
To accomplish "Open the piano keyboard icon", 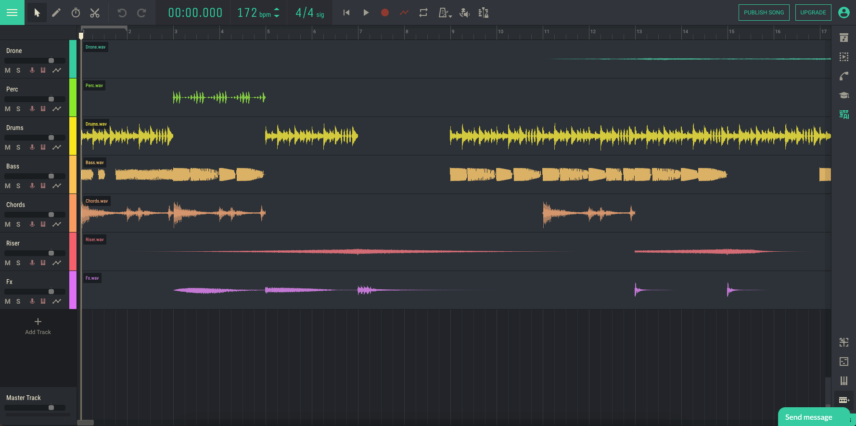I will coord(844,381).
